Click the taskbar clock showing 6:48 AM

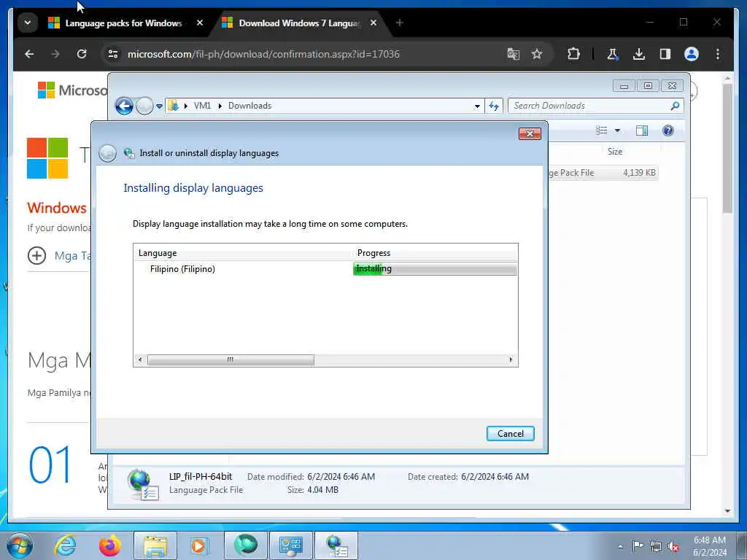pos(710,546)
